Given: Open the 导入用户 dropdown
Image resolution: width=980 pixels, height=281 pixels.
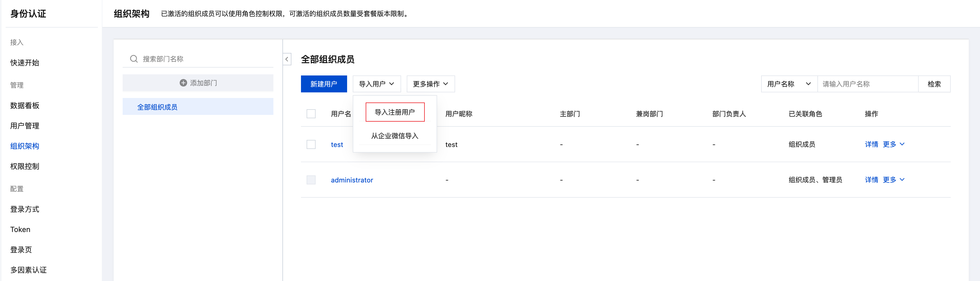Looking at the screenshot, I should click(x=377, y=84).
